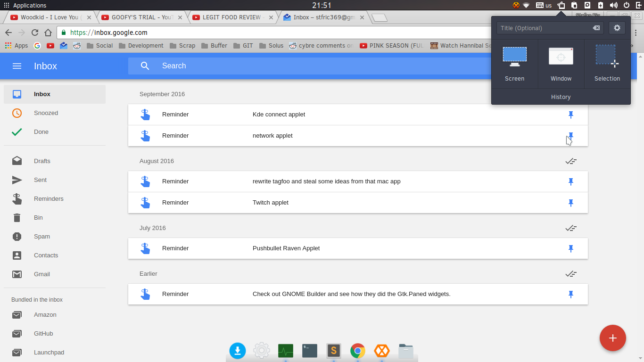Clear the Title field with backspace icon

(x=596, y=28)
